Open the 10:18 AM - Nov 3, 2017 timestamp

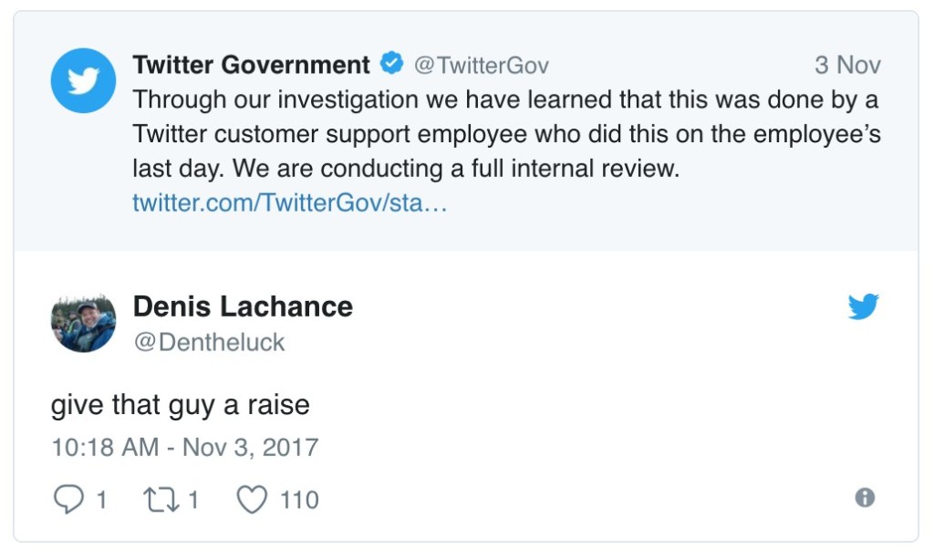(184, 448)
